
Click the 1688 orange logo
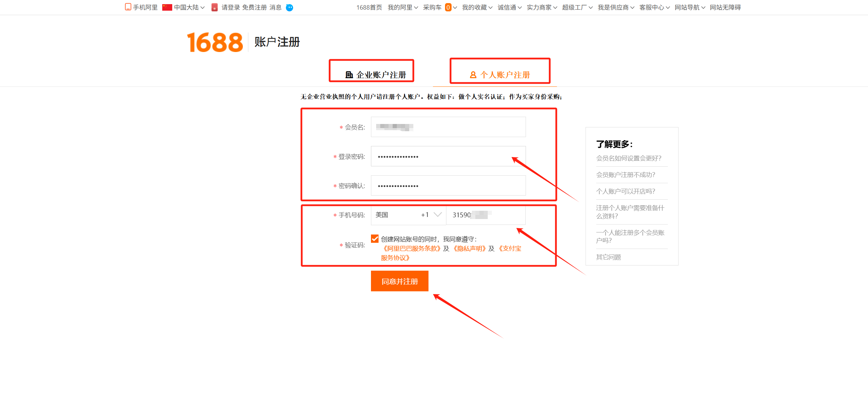coord(215,42)
